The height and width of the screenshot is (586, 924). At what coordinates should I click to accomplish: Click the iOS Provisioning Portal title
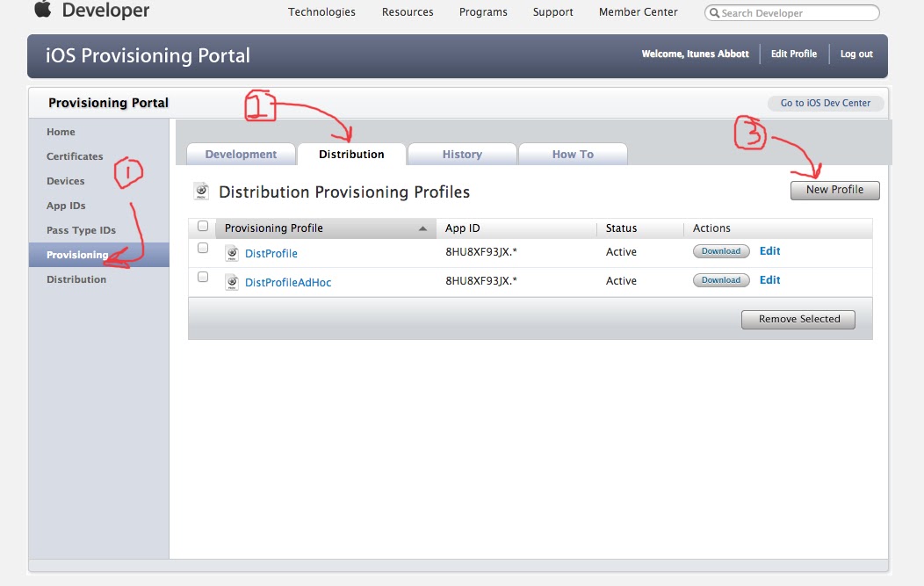148,55
